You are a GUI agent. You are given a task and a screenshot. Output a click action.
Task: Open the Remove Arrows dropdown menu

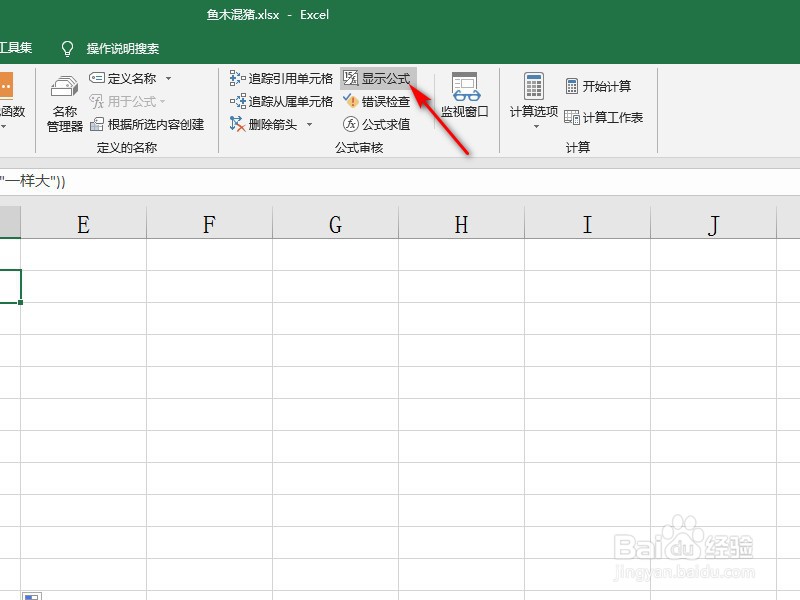(308, 123)
